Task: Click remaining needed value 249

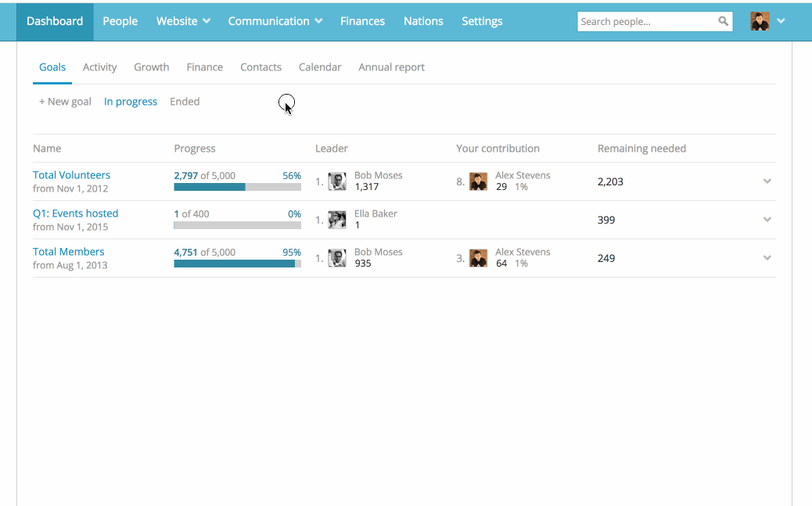Action: [x=606, y=258]
